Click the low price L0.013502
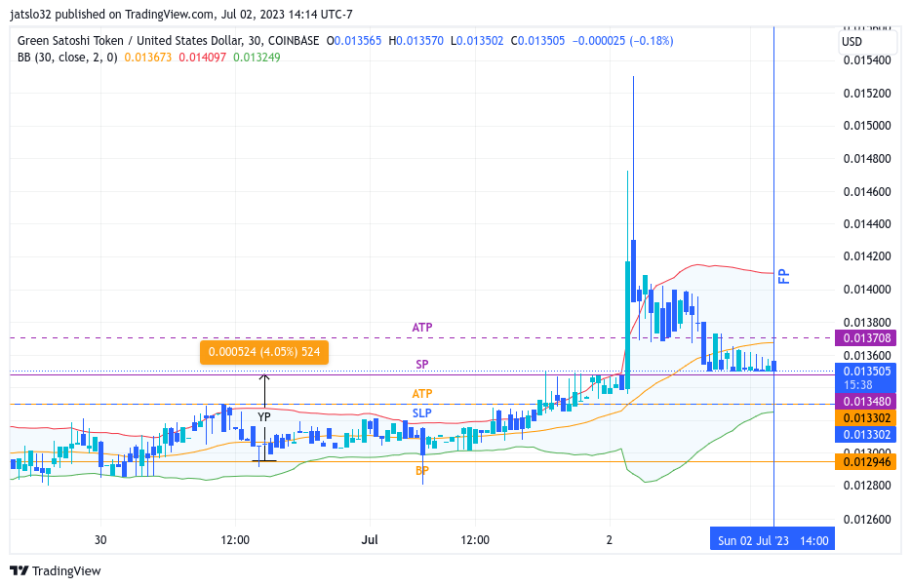911x588 pixels. [x=477, y=41]
